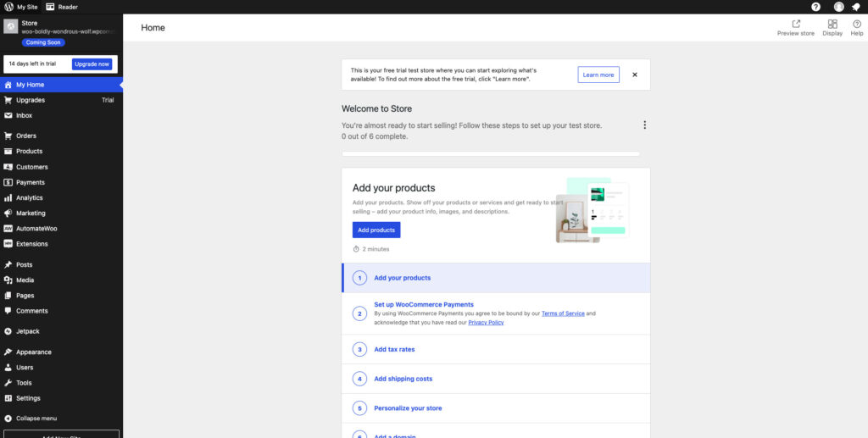Click the Users person icon
The height and width of the screenshot is (438, 868).
(x=8, y=368)
